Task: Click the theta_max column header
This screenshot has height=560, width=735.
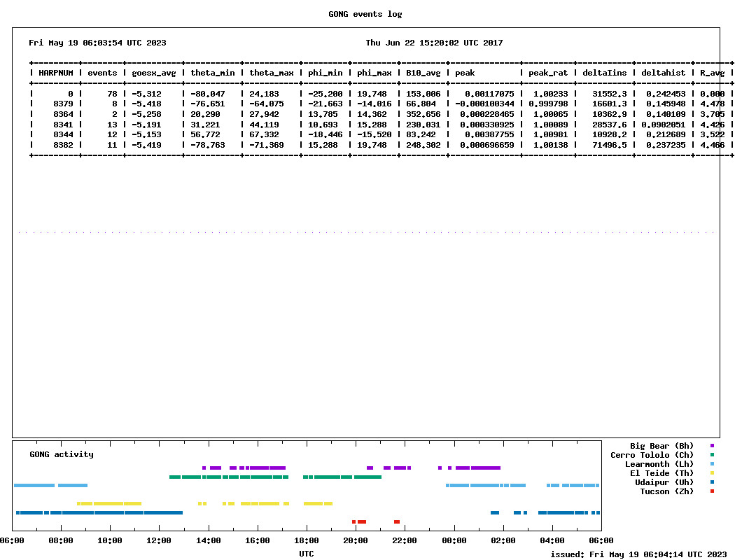Action: tap(272, 73)
